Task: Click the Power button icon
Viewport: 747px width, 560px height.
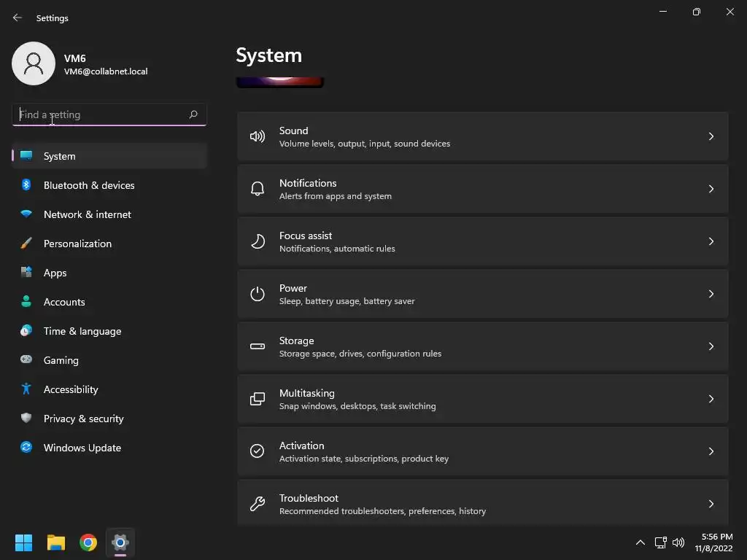Action: tap(258, 294)
